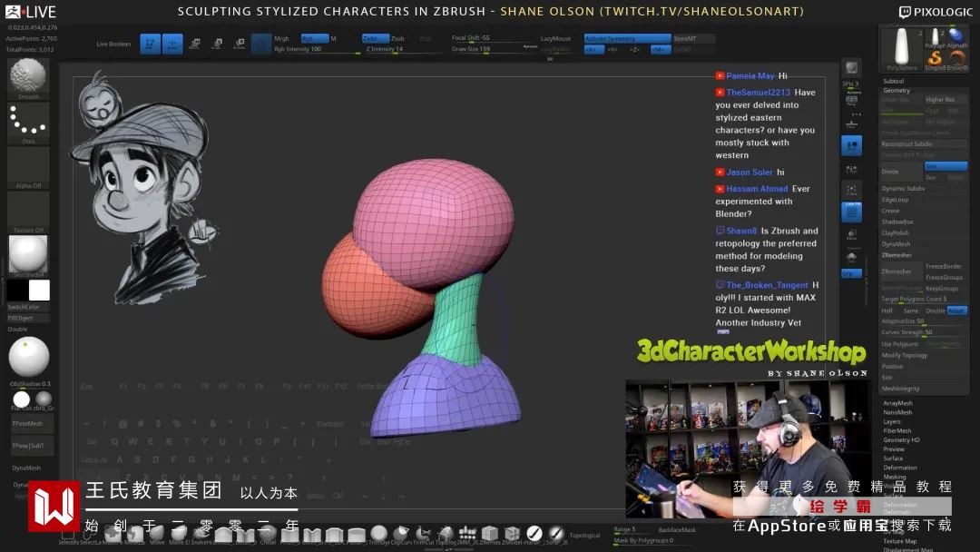
Task: Toggle Live Boolean mode
Action: click(113, 44)
